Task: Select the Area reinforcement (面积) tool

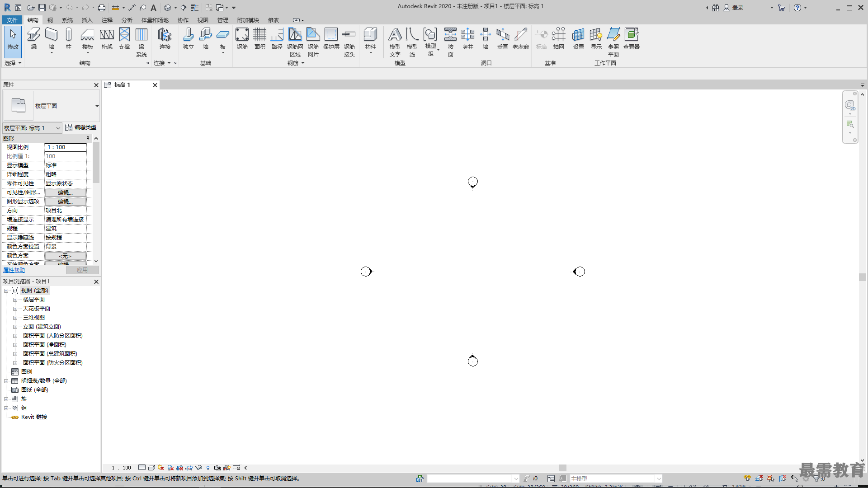Action: 260,39
